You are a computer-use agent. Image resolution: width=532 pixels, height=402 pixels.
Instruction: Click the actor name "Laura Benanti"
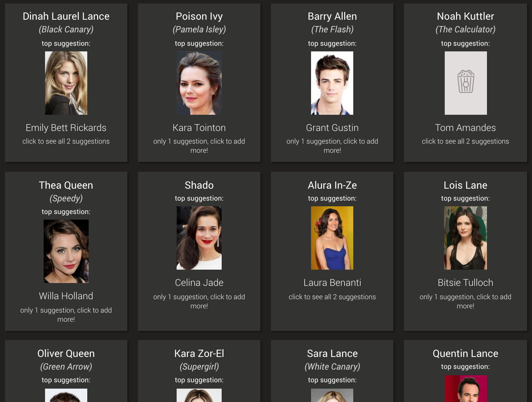(x=332, y=283)
